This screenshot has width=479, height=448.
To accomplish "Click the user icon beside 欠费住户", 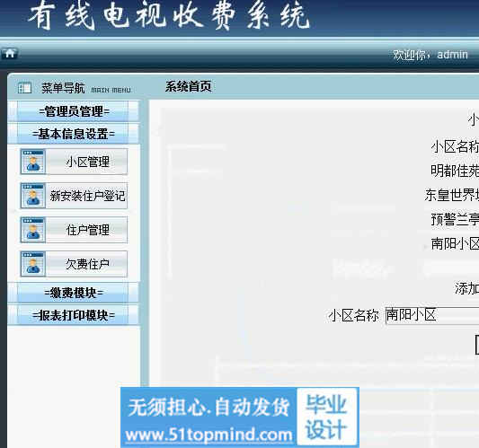I will point(33,264).
